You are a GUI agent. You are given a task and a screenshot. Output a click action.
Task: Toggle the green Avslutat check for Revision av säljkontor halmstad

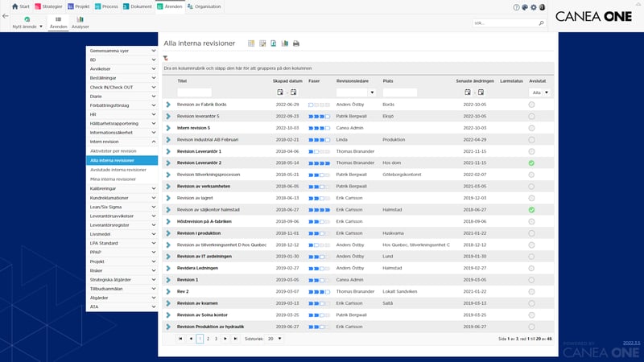531,210
